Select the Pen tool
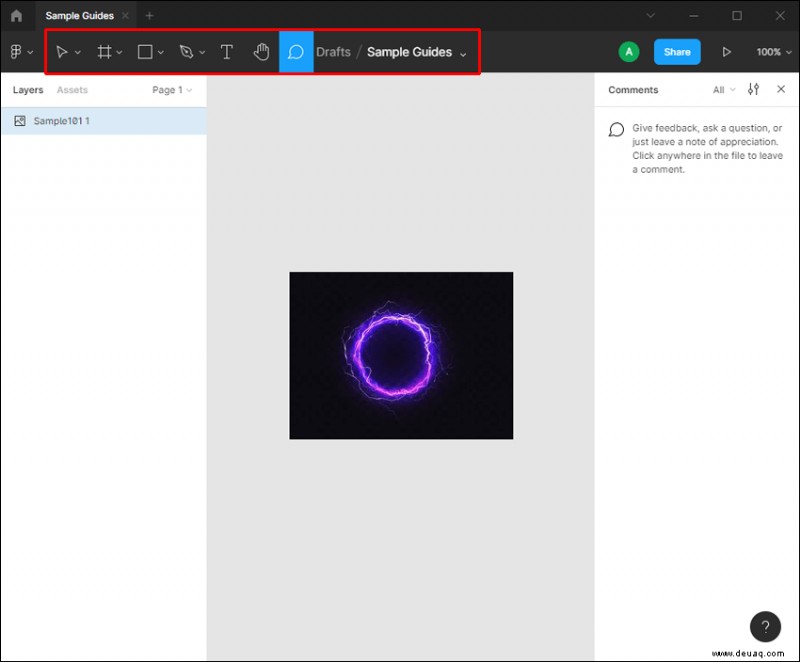 [x=186, y=51]
